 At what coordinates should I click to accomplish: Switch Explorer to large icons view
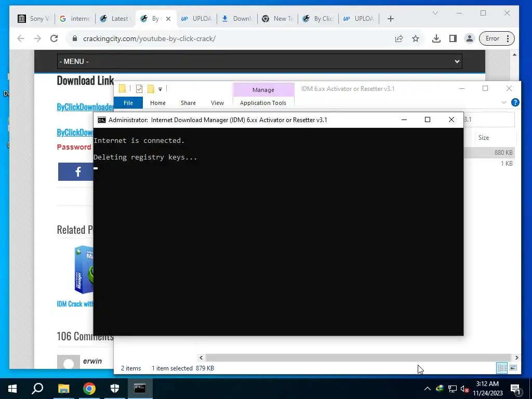click(x=513, y=368)
